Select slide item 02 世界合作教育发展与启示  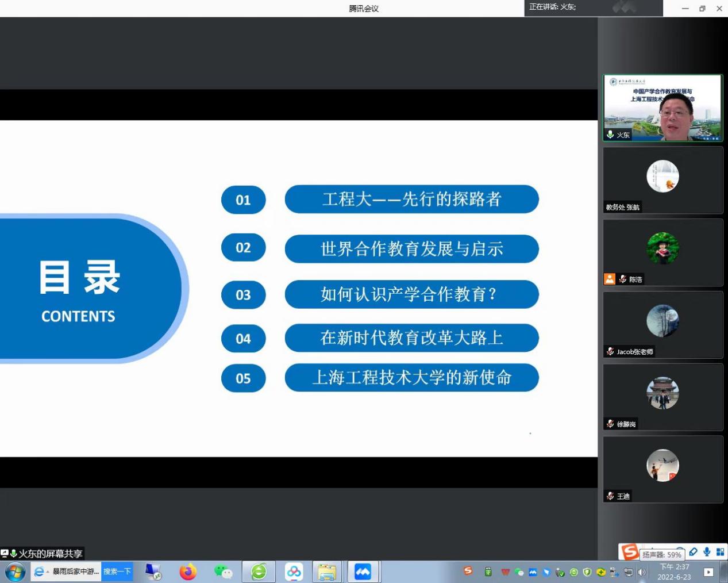411,248
